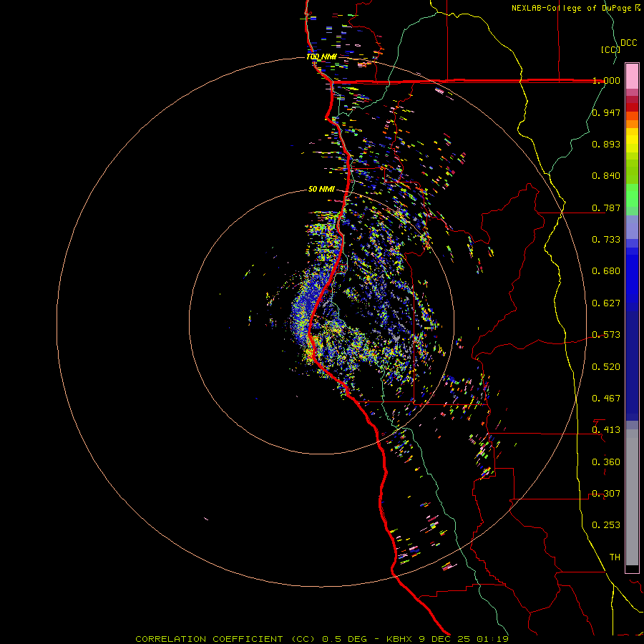The image size is (644, 644).
Task: Click the 0.893 scale value
Action: tap(606, 144)
